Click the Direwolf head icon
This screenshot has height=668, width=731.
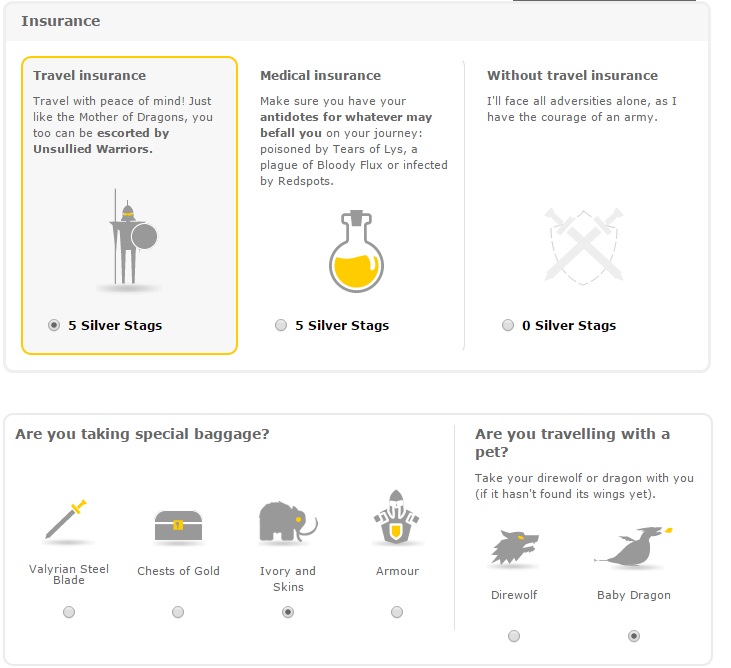coord(514,548)
